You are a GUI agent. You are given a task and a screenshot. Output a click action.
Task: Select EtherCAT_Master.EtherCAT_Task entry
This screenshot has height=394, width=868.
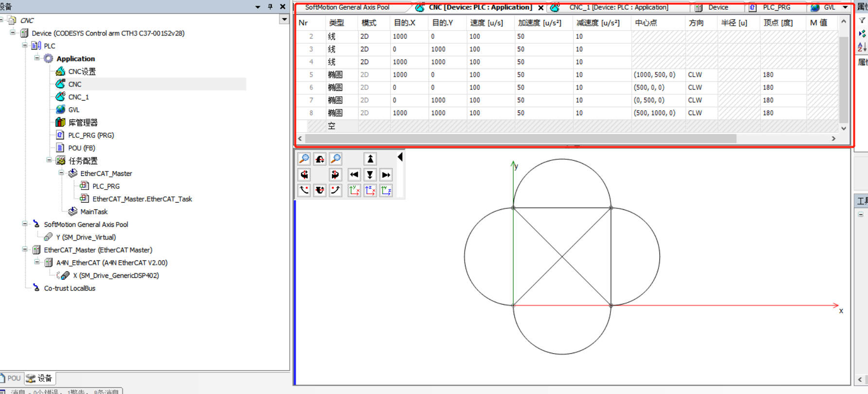pyautogui.click(x=142, y=199)
